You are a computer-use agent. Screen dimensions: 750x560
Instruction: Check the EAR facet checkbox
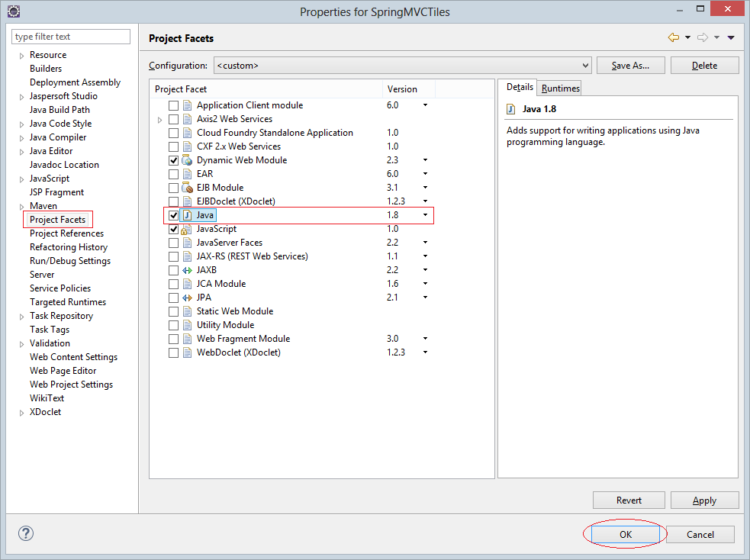[x=174, y=175]
